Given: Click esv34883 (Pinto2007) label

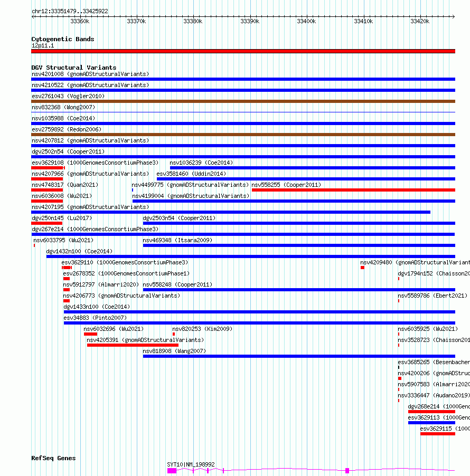Looking at the screenshot, I should coord(95,318).
